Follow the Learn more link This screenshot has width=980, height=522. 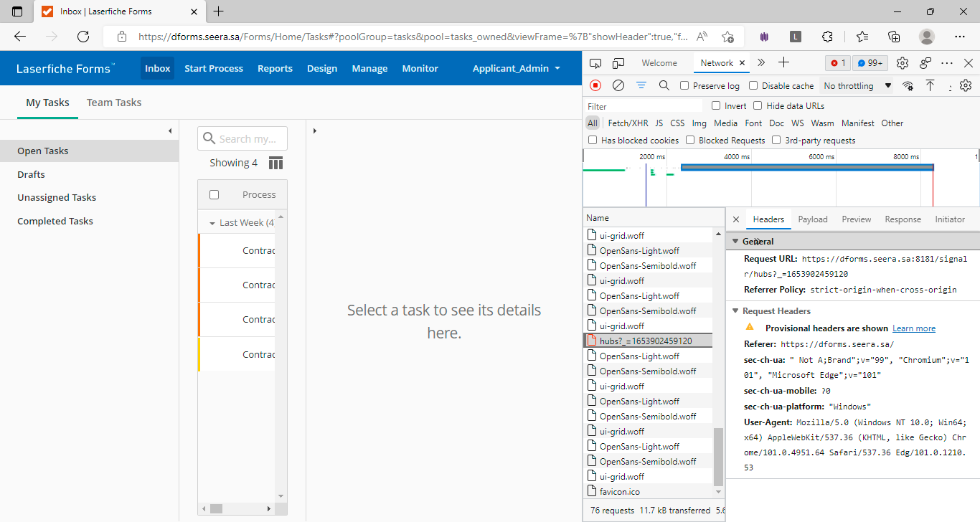(913, 328)
